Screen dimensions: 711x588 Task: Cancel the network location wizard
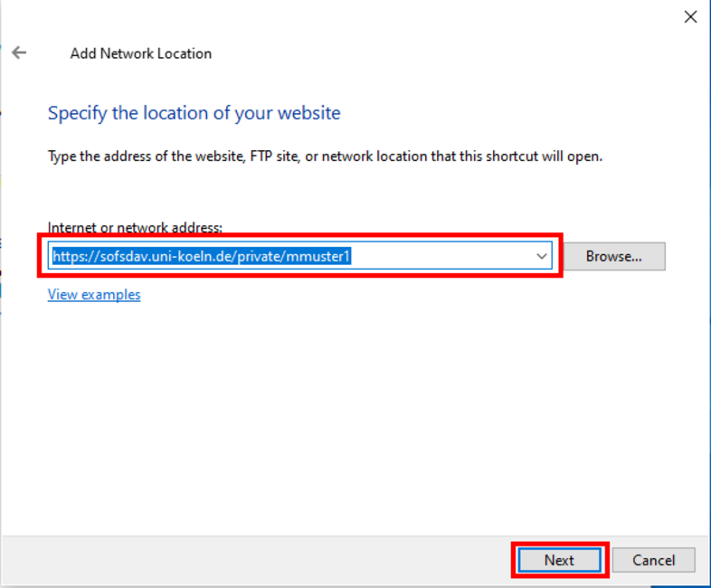(x=653, y=560)
